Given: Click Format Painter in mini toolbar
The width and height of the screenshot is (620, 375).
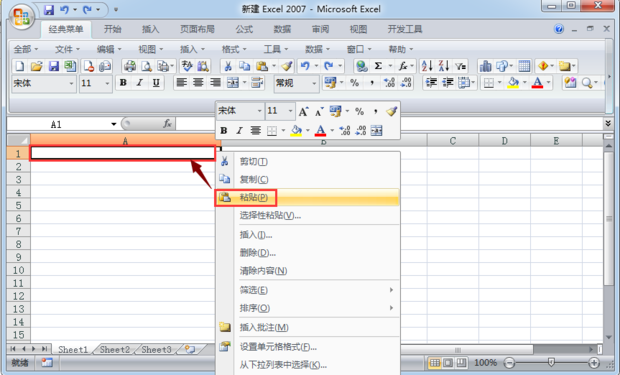Looking at the screenshot, I should coord(391,112).
